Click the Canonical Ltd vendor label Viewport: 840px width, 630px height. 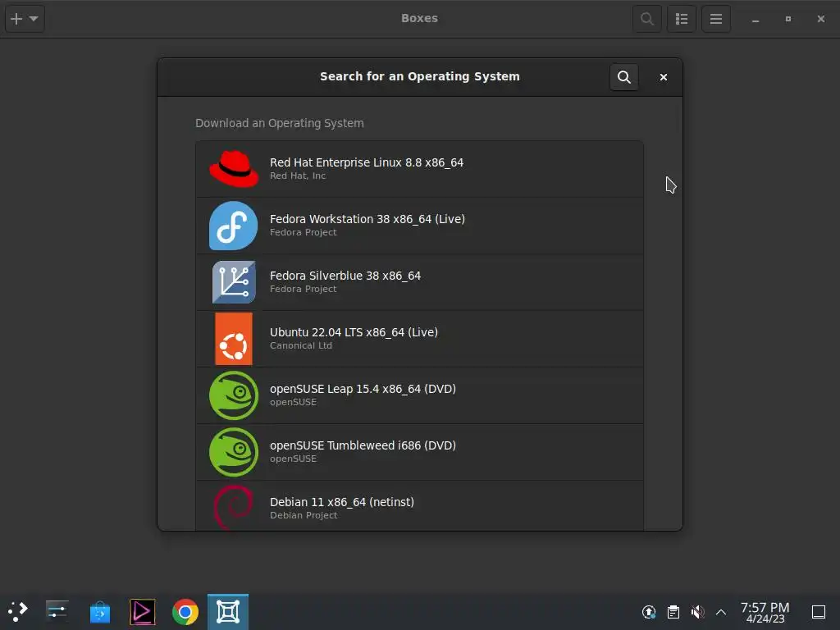(x=301, y=345)
